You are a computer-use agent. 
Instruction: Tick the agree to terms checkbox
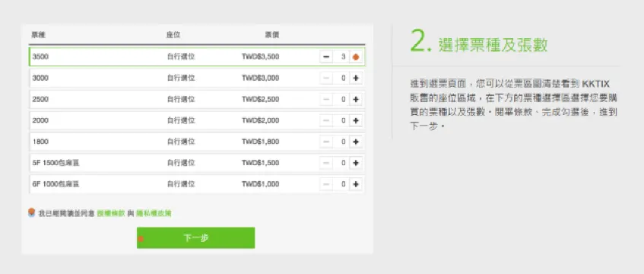[x=32, y=212]
